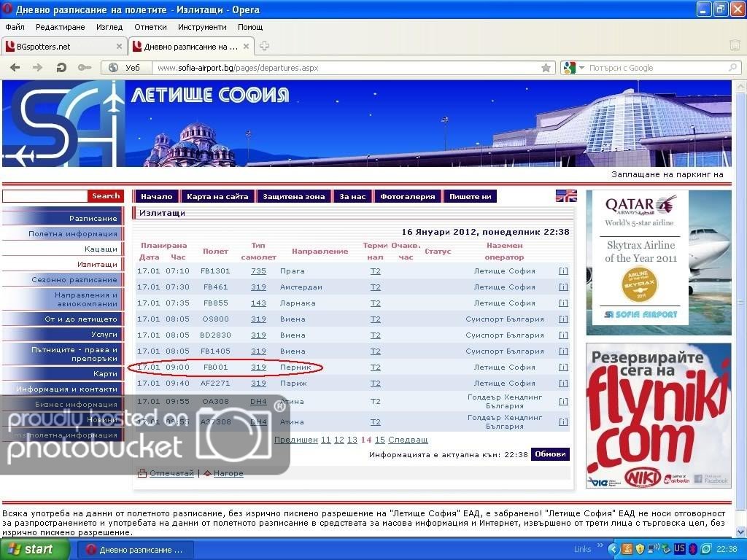Switch to the BGspotters.net tab
Screen dimensions: 747x560
58,46
